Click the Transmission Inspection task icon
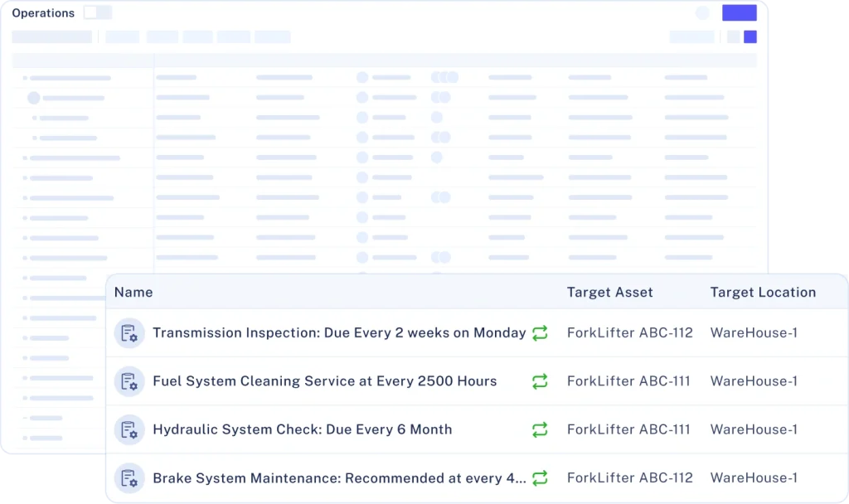 pos(129,333)
